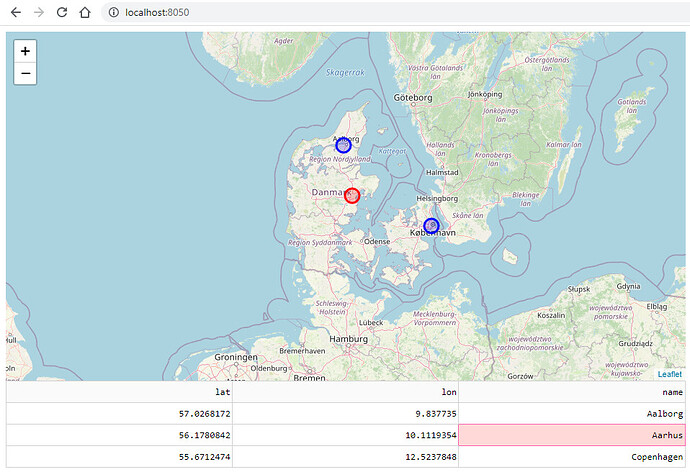Zoom out the map with minus button
The height and width of the screenshot is (472, 690).
click(x=25, y=73)
